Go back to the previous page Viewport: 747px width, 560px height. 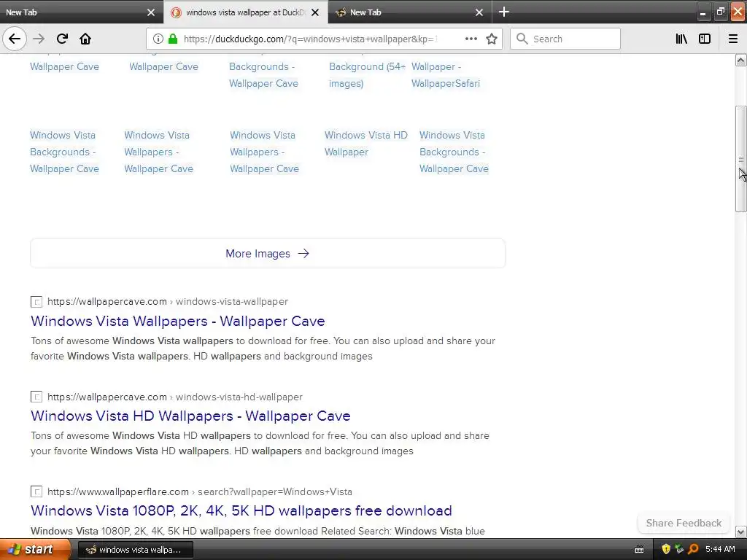point(15,39)
